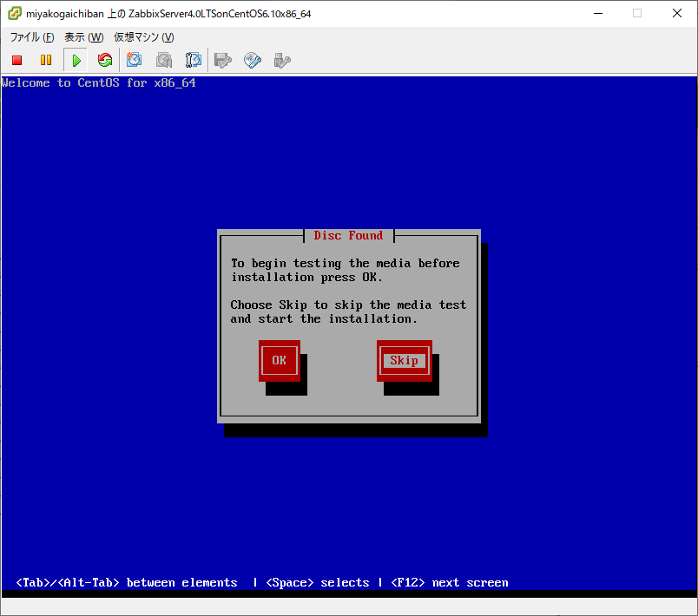This screenshot has height=616, width=698.
Task: Take a snapshot using the snapshot icon
Action: pyautogui.click(x=134, y=60)
